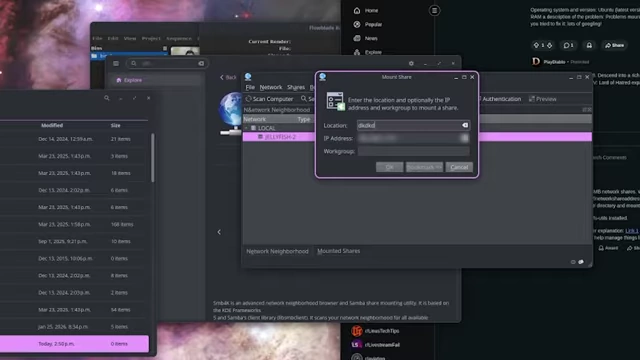
Task: Click the IP Address field in Mount Share
Action: click(x=413, y=138)
